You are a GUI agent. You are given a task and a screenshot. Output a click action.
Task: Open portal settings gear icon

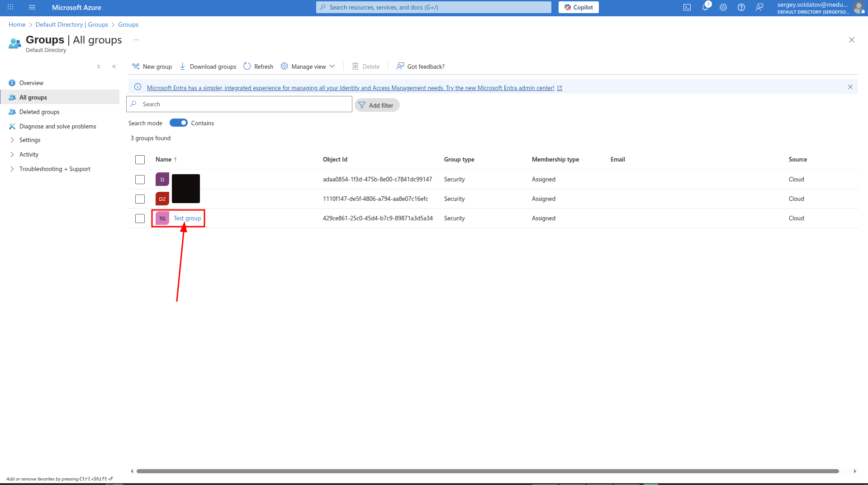point(723,7)
